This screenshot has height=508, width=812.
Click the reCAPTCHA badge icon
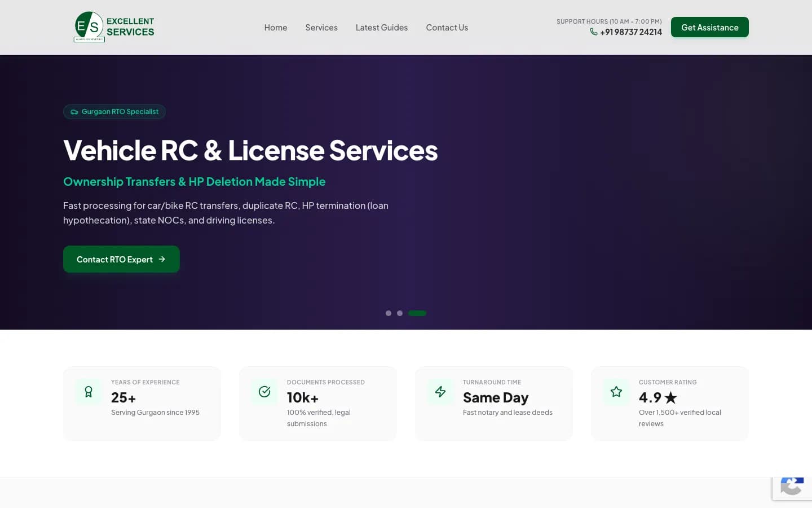click(792, 487)
